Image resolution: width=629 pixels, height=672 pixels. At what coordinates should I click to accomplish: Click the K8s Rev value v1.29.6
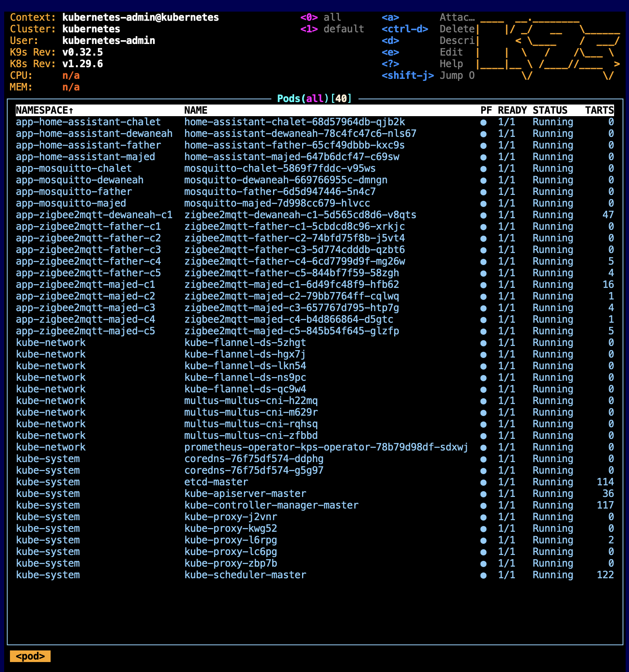coord(83,64)
